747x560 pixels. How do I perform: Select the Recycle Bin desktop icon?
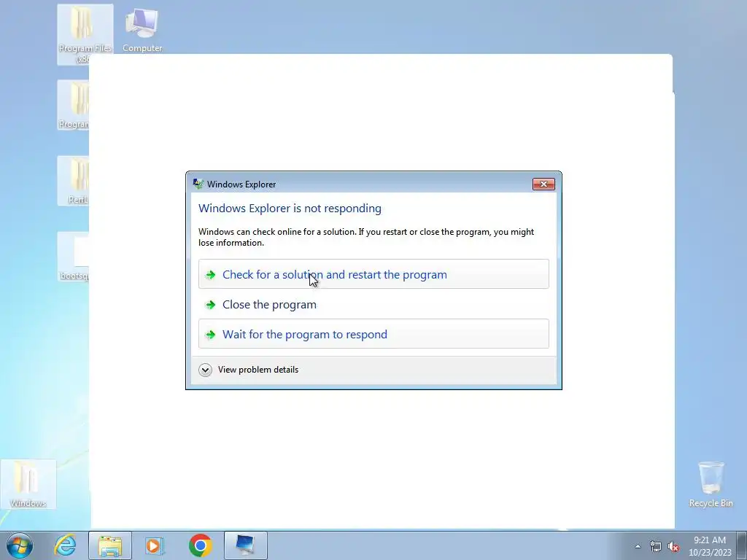pos(711,484)
